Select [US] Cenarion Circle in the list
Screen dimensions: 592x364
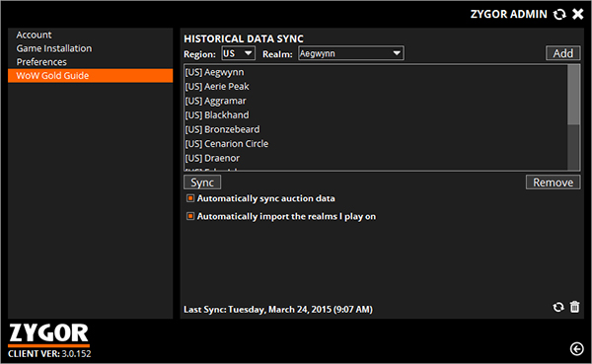click(376, 144)
